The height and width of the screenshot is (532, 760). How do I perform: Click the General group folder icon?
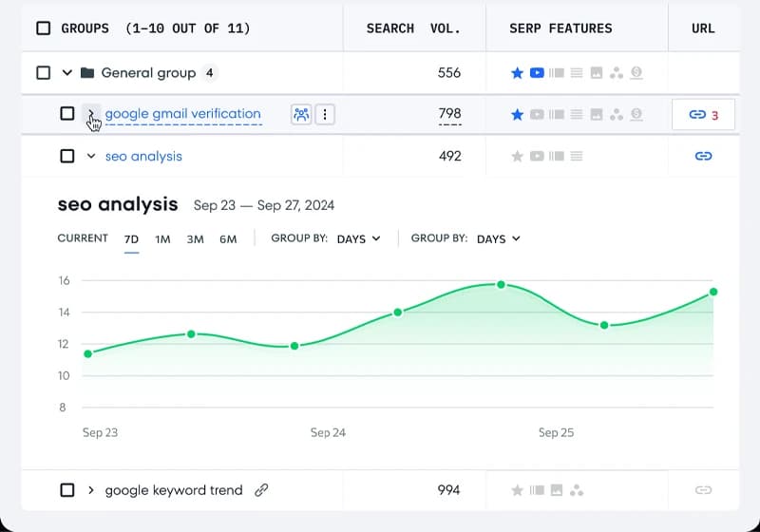tap(87, 73)
